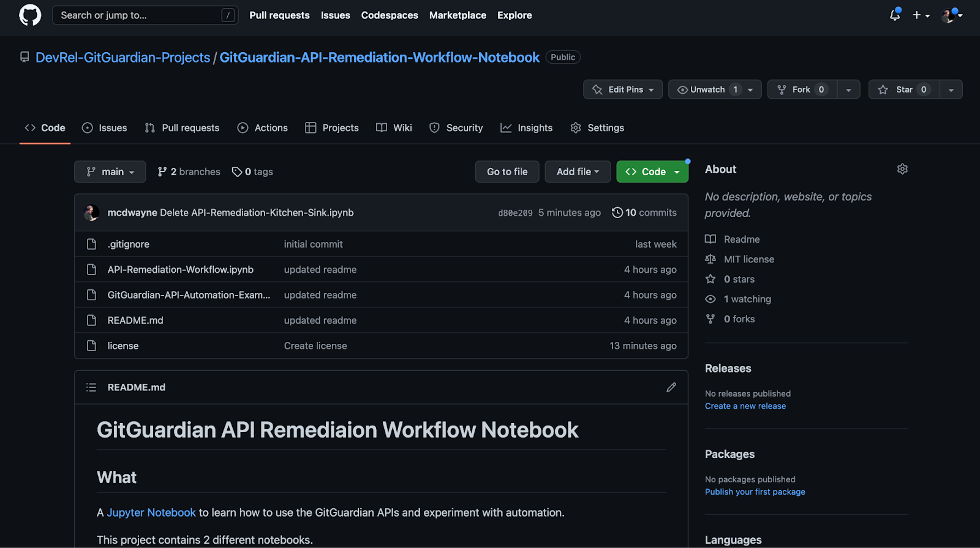Click file icon beside .gitignore
The width and height of the screenshot is (980, 548).
[x=92, y=244]
